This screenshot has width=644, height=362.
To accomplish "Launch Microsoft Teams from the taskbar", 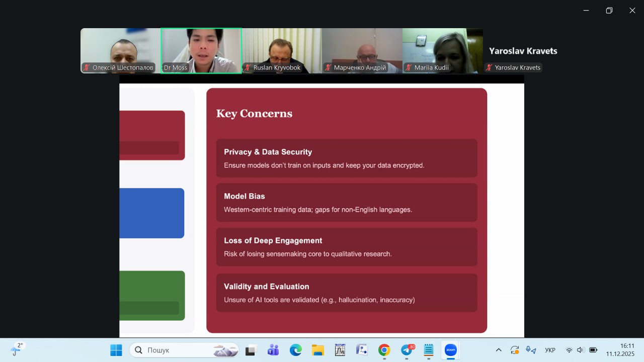I will pos(273,350).
